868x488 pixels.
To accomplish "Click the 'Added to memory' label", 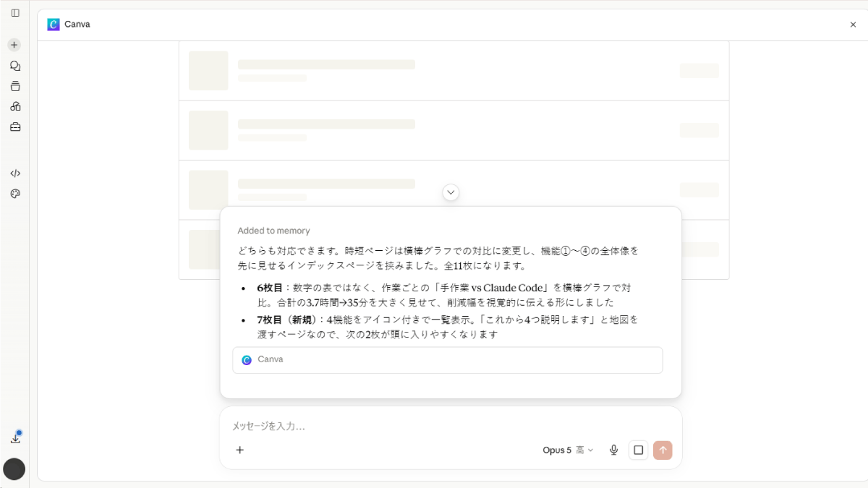I will coord(273,231).
